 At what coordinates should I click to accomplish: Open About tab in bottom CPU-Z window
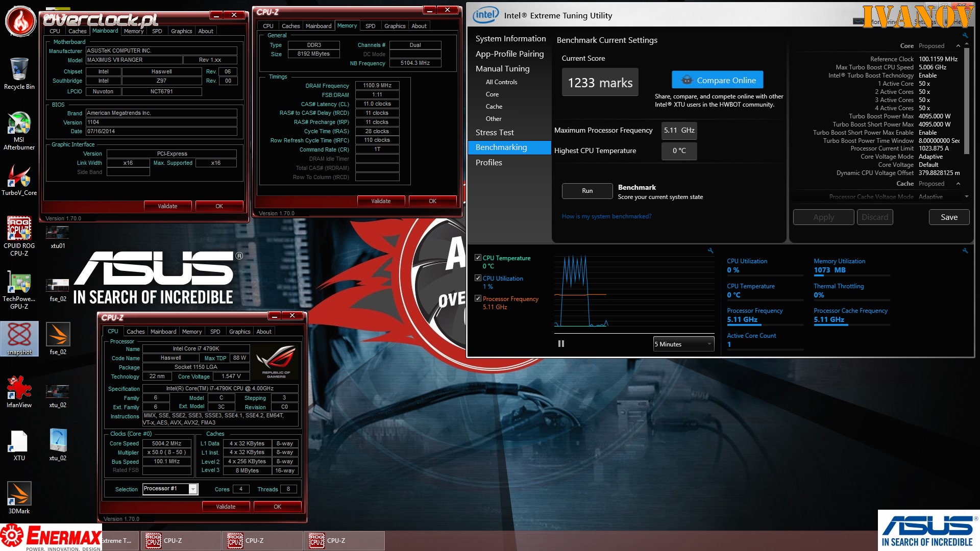coord(264,332)
